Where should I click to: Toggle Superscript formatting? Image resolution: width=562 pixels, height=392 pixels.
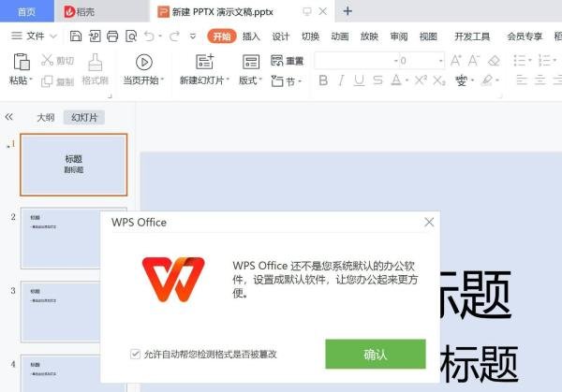pyautogui.click(x=421, y=80)
